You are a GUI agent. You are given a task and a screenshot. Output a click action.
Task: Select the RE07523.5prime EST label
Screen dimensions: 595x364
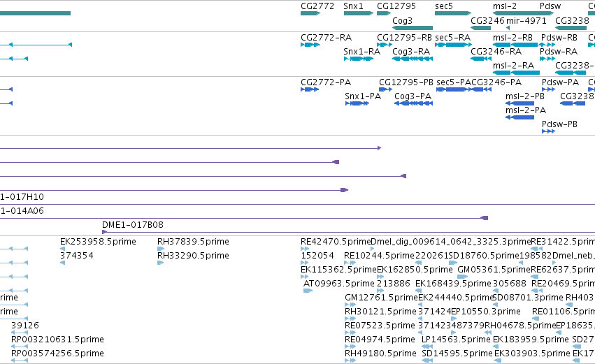click(x=380, y=326)
